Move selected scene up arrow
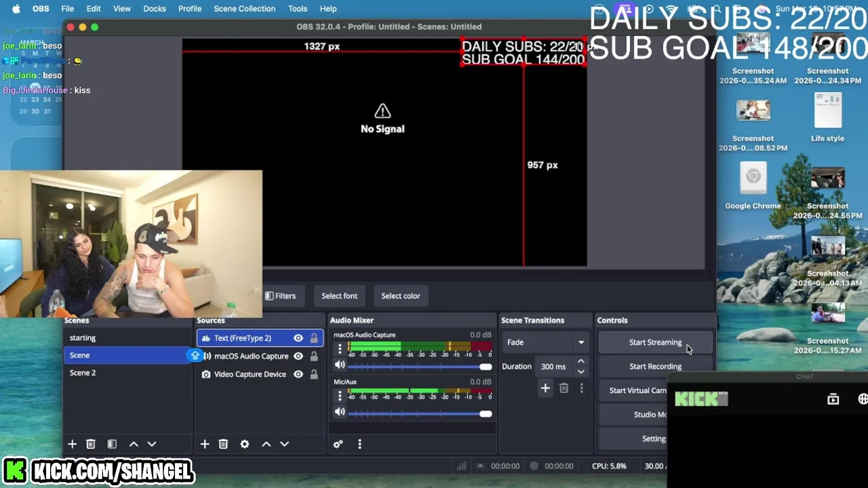Image resolution: width=868 pixels, height=488 pixels. pyautogui.click(x=134, y=444)
